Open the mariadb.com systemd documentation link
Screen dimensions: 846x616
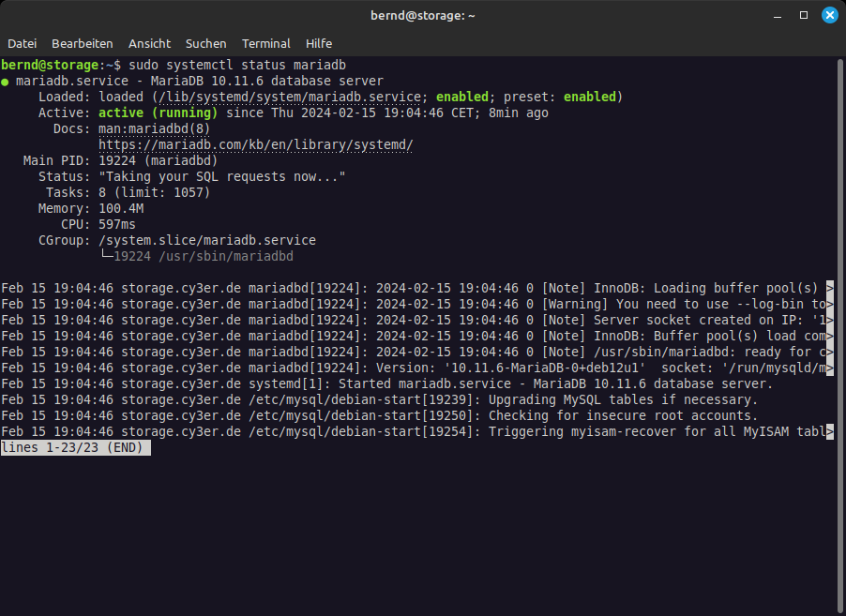pos(256,145)
